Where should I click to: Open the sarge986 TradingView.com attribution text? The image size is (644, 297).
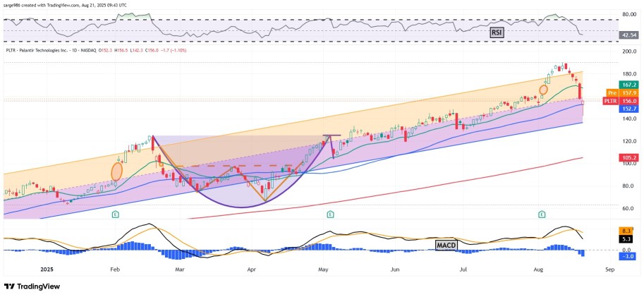65,5
